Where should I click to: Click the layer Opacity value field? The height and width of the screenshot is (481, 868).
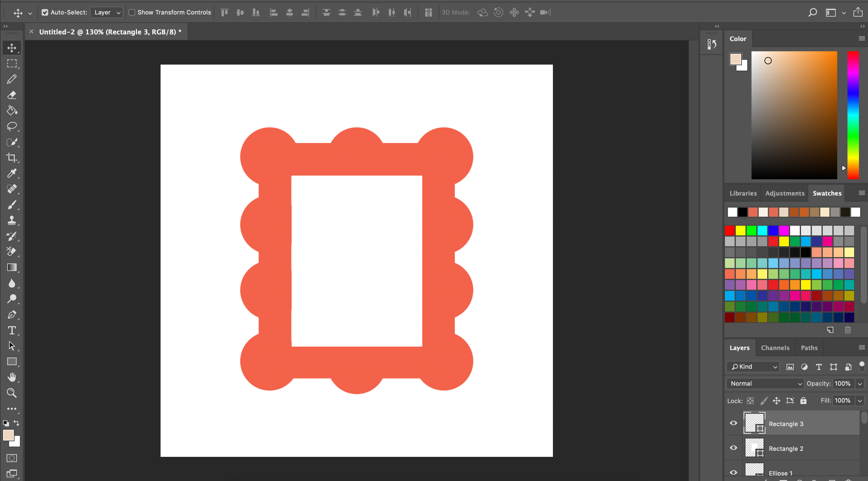click(842, 383)
